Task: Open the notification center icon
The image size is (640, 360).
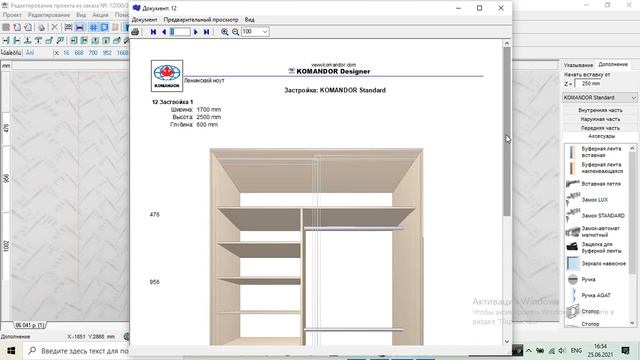Action: (625, 351)
